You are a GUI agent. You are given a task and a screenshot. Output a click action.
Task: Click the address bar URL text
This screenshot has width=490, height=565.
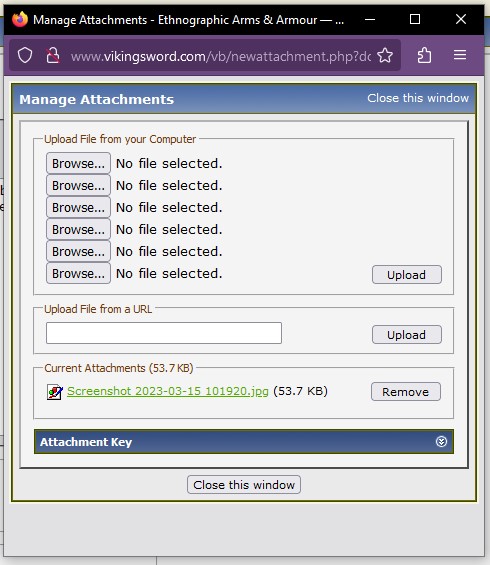click(x=220, y=56)
